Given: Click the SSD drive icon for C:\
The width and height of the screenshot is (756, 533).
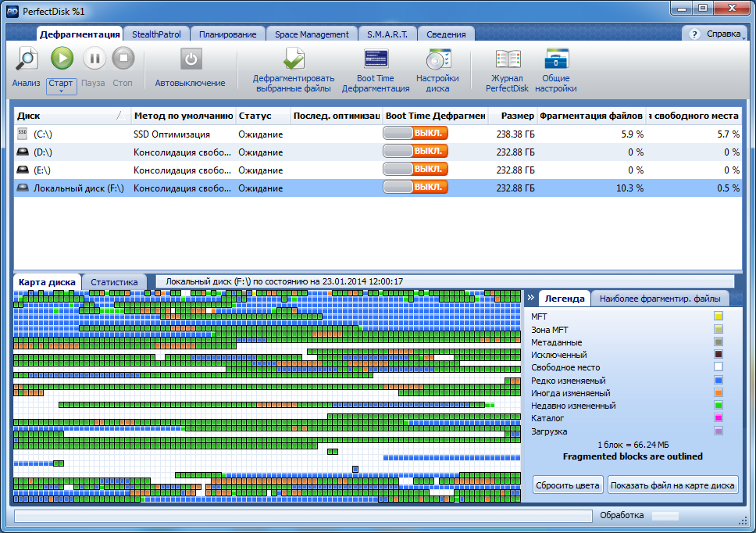Looking at the screenshot, I should click(x=23, y=133).
